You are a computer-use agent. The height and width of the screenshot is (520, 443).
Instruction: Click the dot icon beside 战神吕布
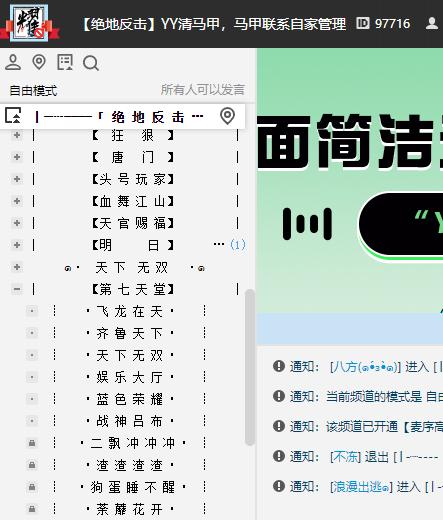point(32,421)
